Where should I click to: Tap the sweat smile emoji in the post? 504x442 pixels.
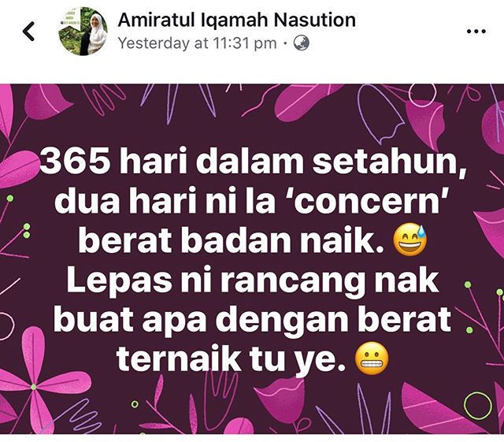click(410, 240)
